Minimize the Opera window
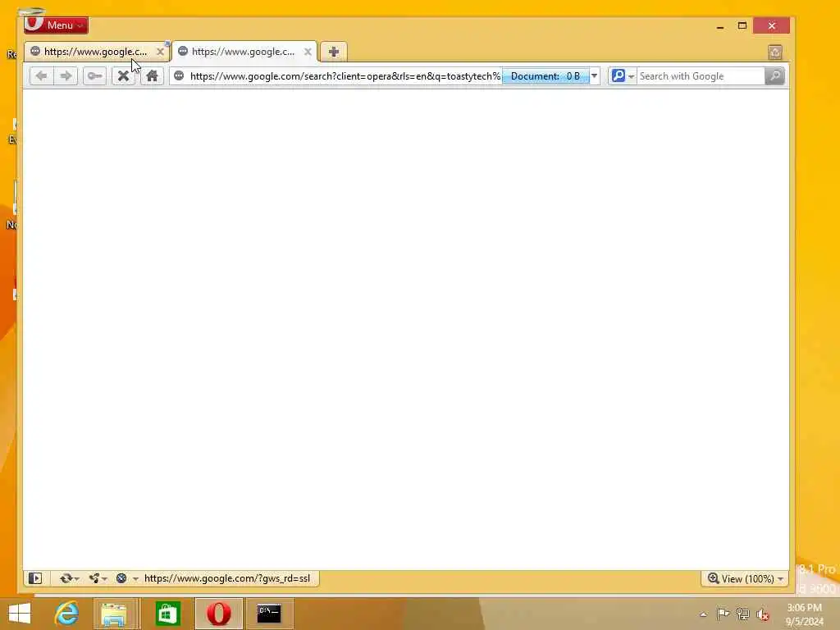The image size is (840, 630). (x=720, y=25)
